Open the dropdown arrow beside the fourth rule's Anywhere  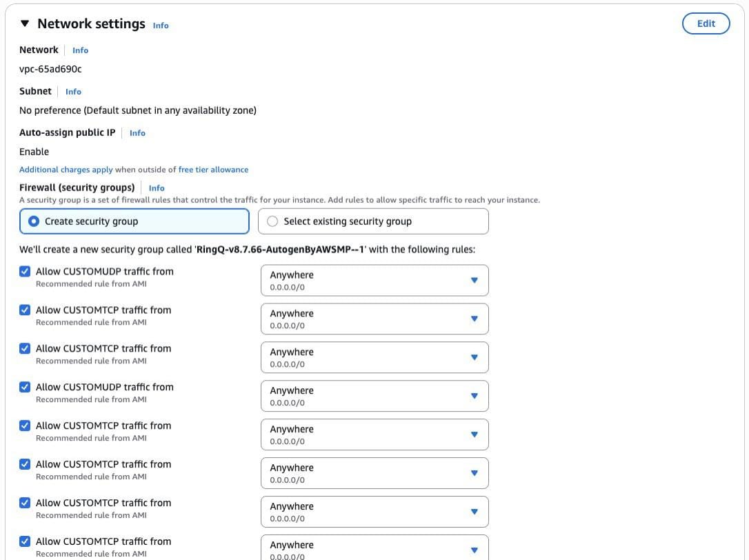(x=475, y=396)
